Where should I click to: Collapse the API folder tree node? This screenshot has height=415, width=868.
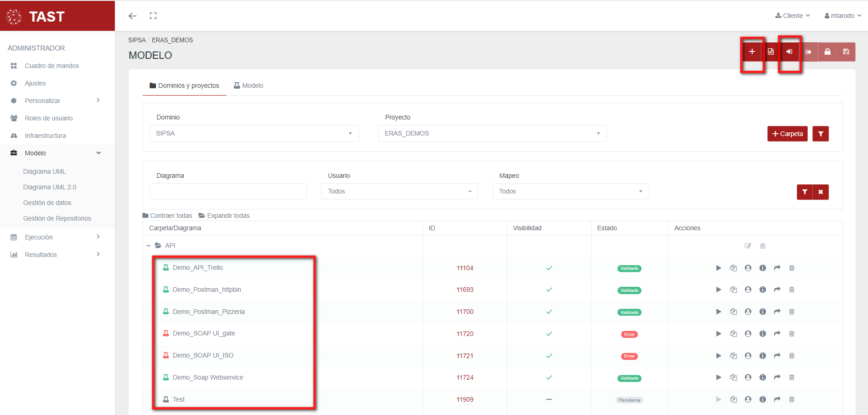(148, 246)
